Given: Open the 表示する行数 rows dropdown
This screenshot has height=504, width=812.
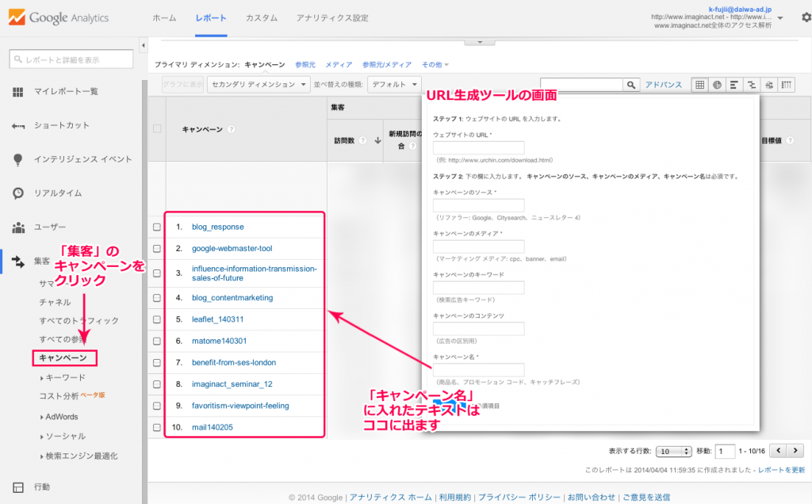Looking at the screenshot, I should (x=674, y=451).
